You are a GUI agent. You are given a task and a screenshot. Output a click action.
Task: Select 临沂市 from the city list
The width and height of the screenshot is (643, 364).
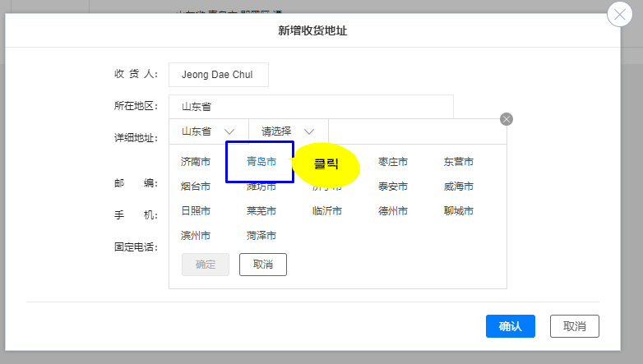327,211
